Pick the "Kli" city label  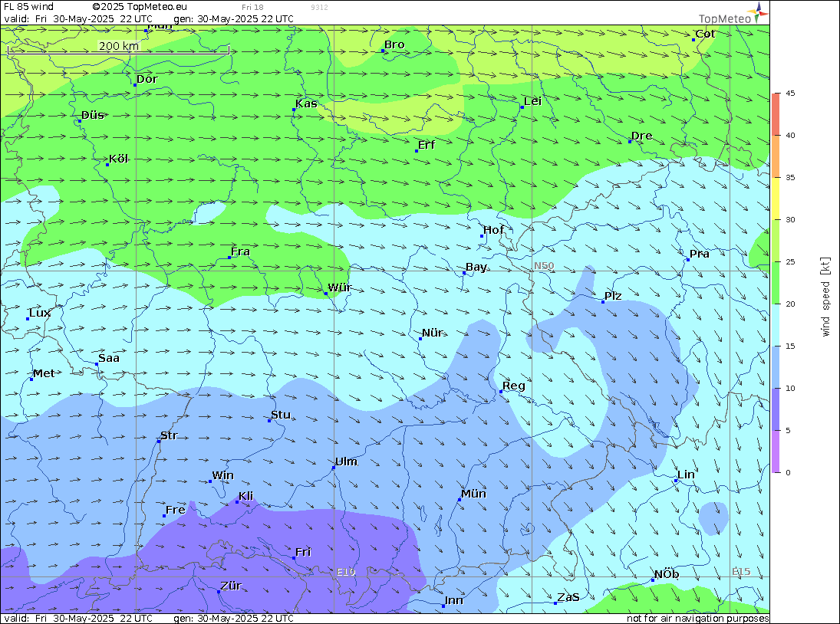[246, 496]
